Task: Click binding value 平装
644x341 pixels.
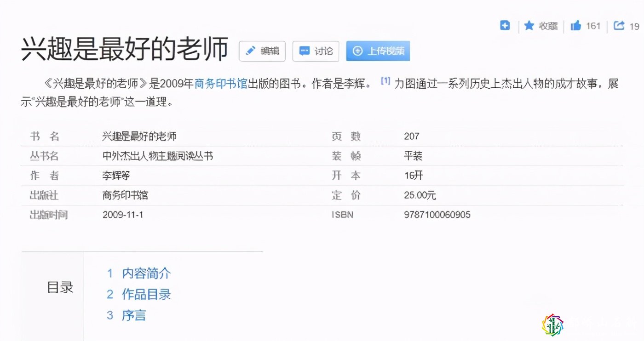Action: click(413, 156)
